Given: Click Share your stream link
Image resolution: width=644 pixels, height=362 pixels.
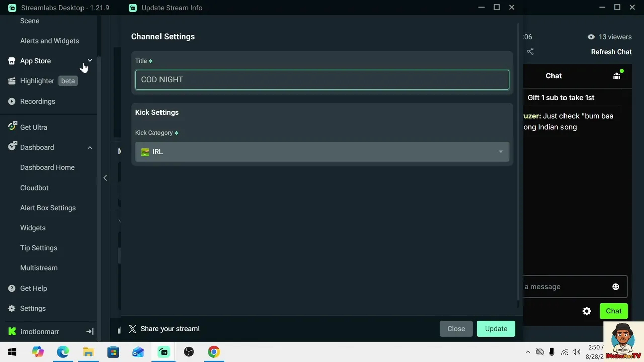Looking at the screenshot, I should point(170,329).
